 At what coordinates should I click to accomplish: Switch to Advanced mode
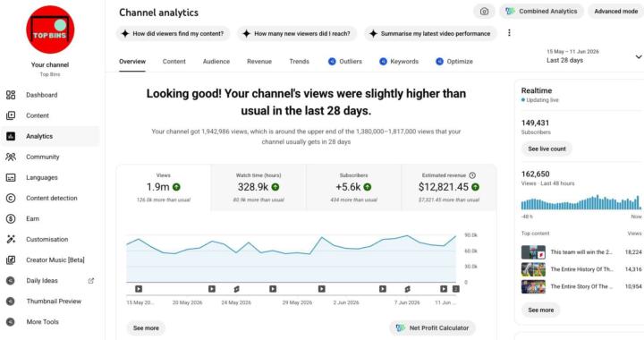click(x=615, y=12)
